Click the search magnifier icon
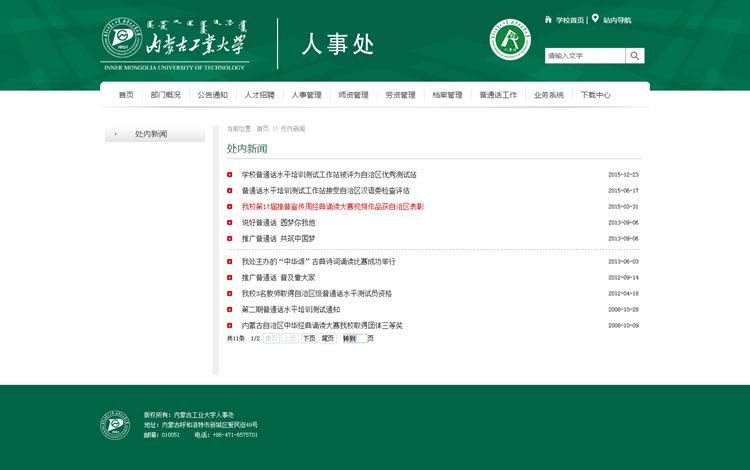Screen dimensions: 750x470 (x=635, y=56)
